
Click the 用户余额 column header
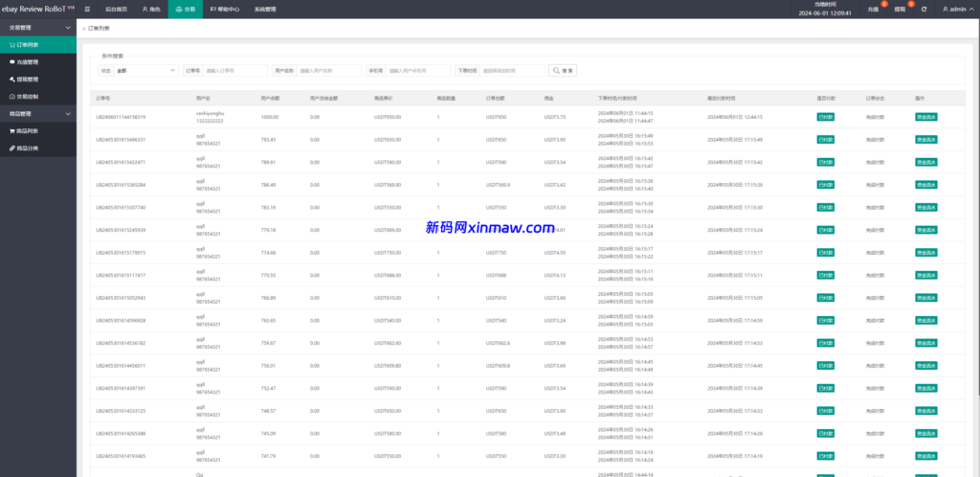tap(270, 98)
